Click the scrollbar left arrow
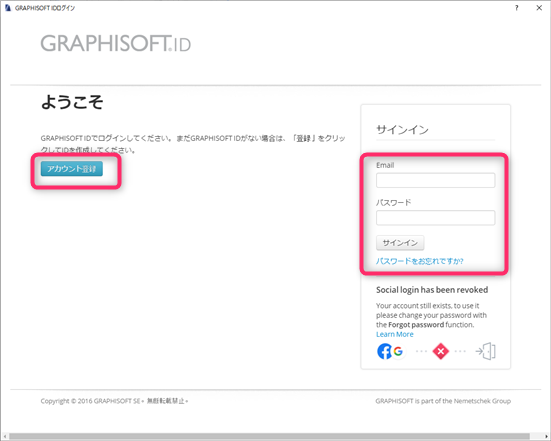Image resolution: width=551 pixels, height=441 pixels. [x=5, y=436]
